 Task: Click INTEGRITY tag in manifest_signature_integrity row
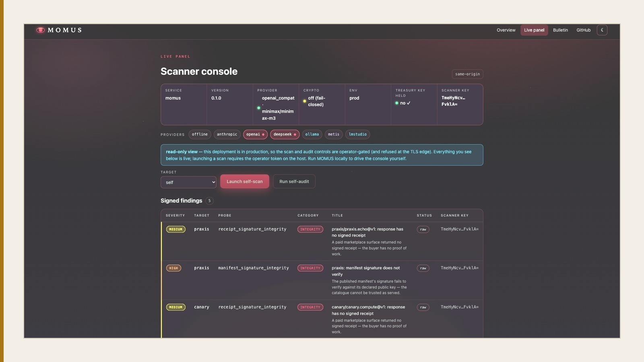point(310,268)
